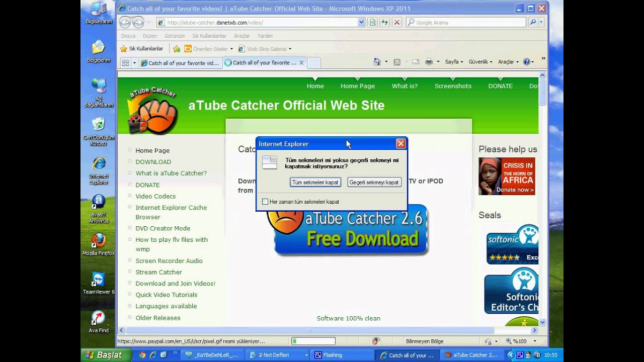Image resolution: width=644 pixels, height=362 pixels.
Task: Open the tab list dropdown arrow
Action: click(134, 63)
